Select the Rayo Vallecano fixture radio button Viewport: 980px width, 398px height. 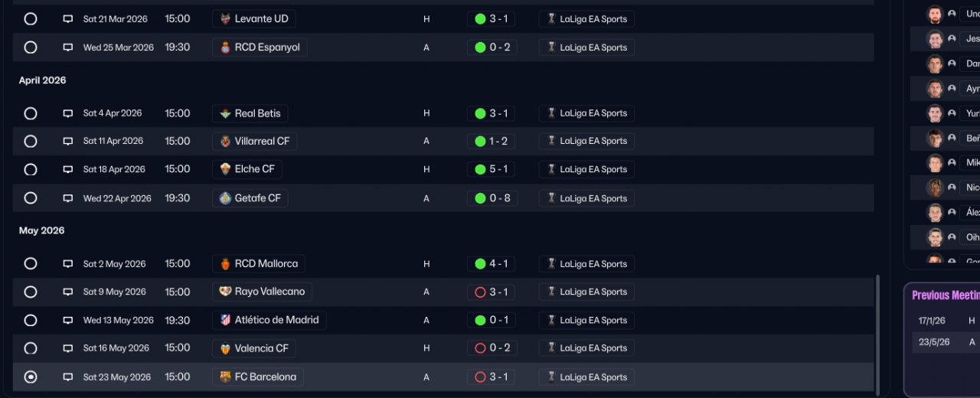[x=31, y=292]
